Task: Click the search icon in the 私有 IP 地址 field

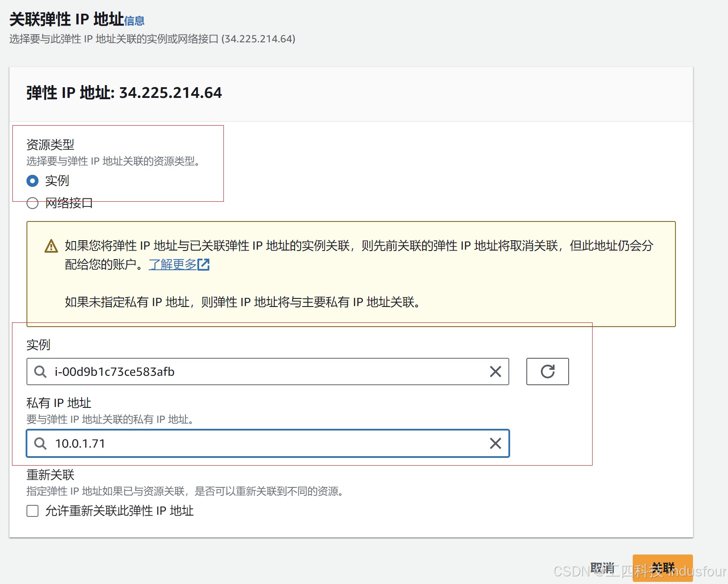Action: [x=41, y=443]
